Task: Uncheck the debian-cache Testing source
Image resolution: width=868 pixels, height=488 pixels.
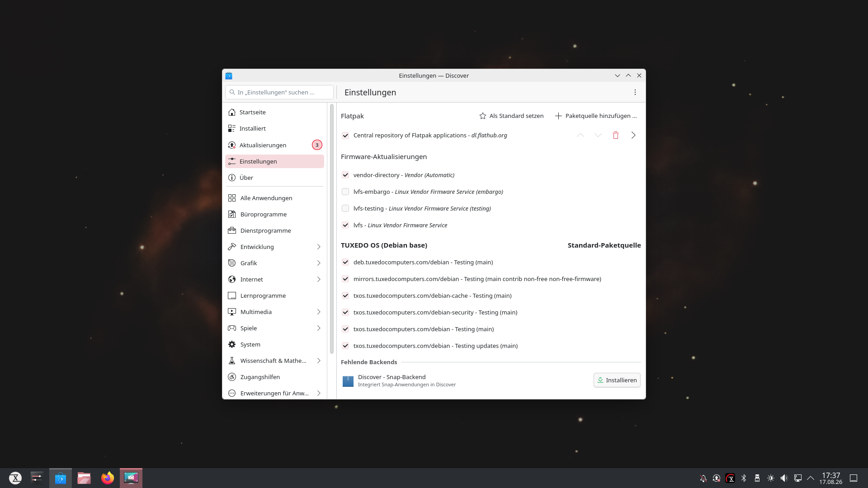Action: click(345, 296)
